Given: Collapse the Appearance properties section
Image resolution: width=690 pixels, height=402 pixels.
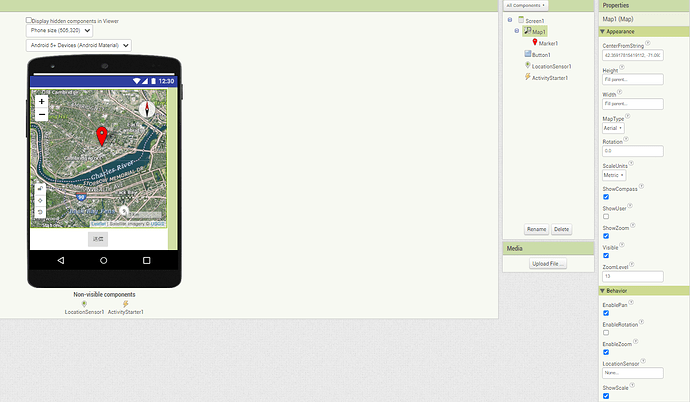Looking at the screenshot, I should [602, 32].
